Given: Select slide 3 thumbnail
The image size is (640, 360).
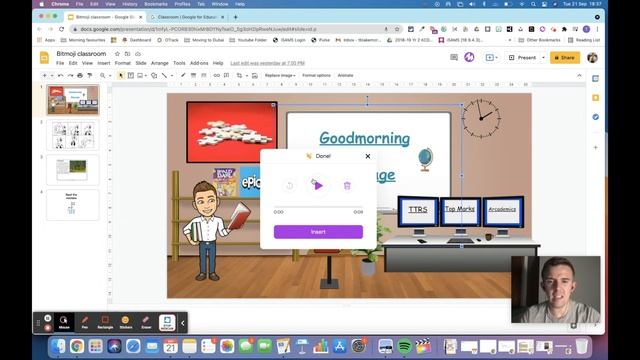Looking at the screenshot, I should [73, 170].
